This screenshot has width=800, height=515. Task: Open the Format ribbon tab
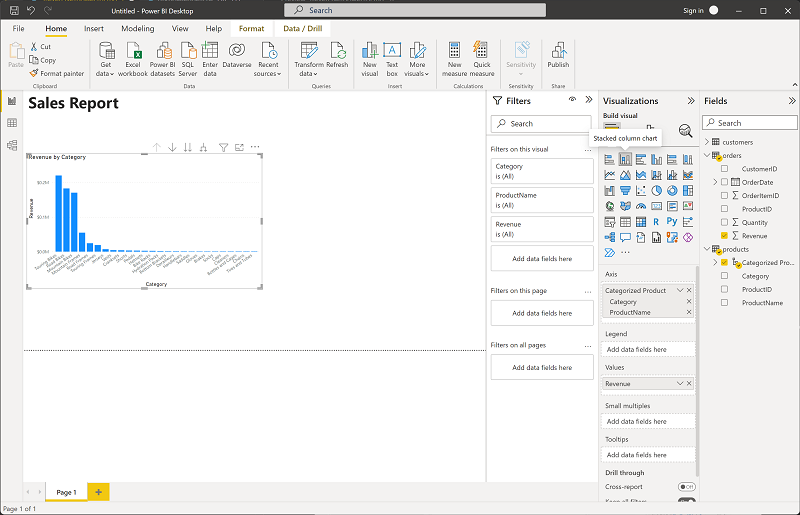pyautogui.click(x=252, y=29)
